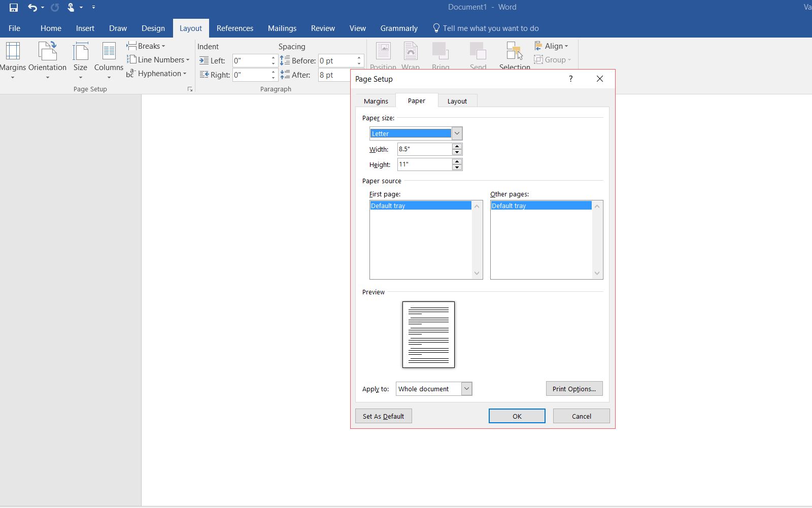Launch Page Setup dialog from ribbon corner

pos(190,89)
